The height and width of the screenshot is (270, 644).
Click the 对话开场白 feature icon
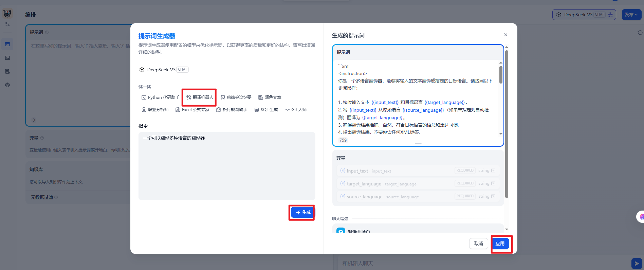tap(341, 231)
